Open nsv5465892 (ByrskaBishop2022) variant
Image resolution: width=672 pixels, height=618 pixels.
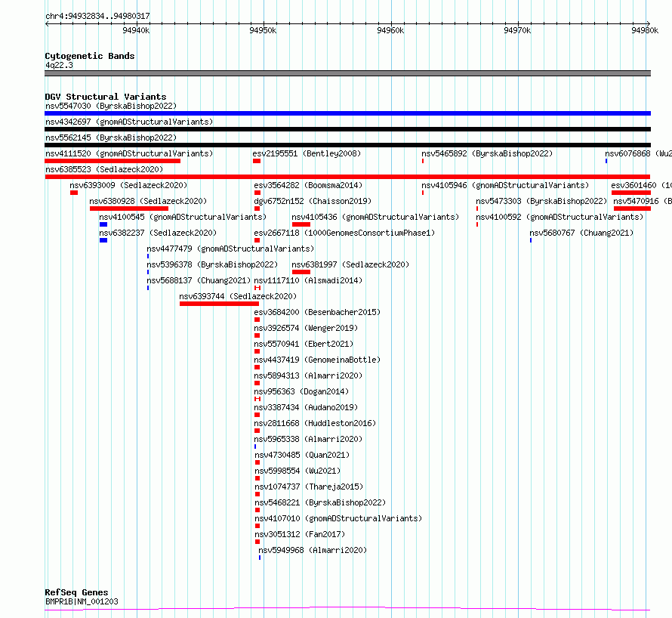(x=487, y=153)
